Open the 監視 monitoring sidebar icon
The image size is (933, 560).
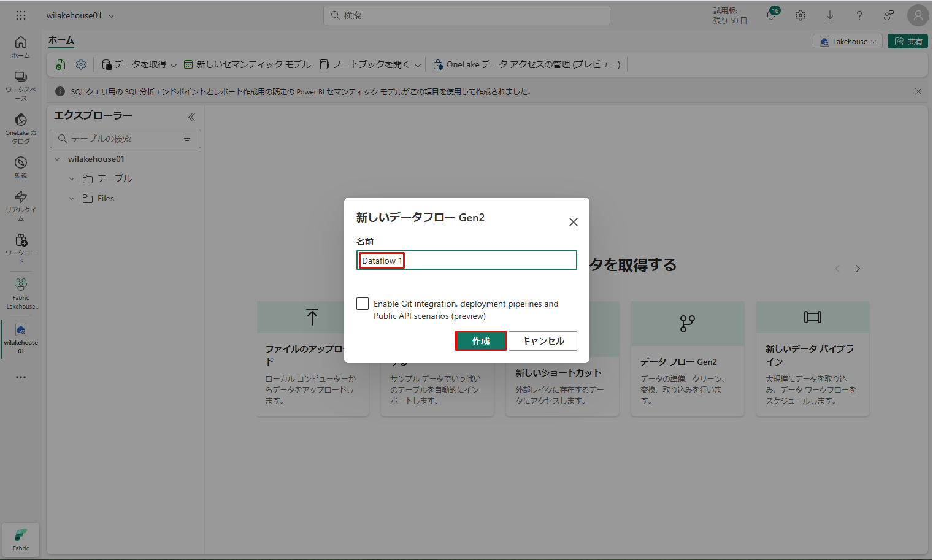(x=21, y=166)
